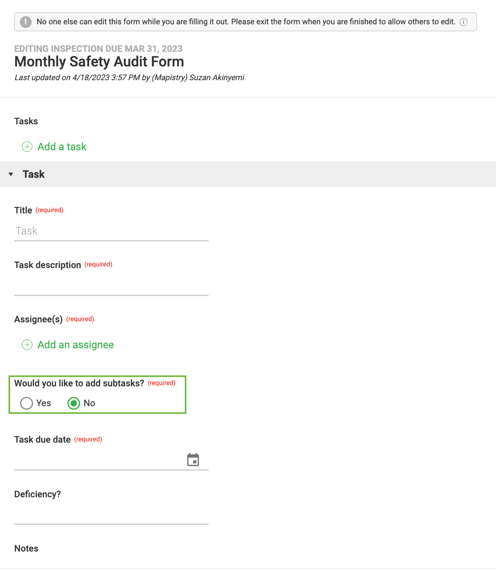Click the Task section header bar
Image resolution: width=496 pixels, height=571 pixels.
(x=248, y=174)
